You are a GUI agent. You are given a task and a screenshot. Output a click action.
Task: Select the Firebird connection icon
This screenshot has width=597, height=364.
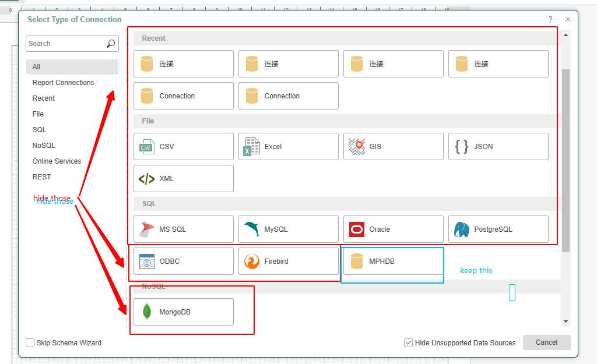pyautogui.click(x=252, y=261)
